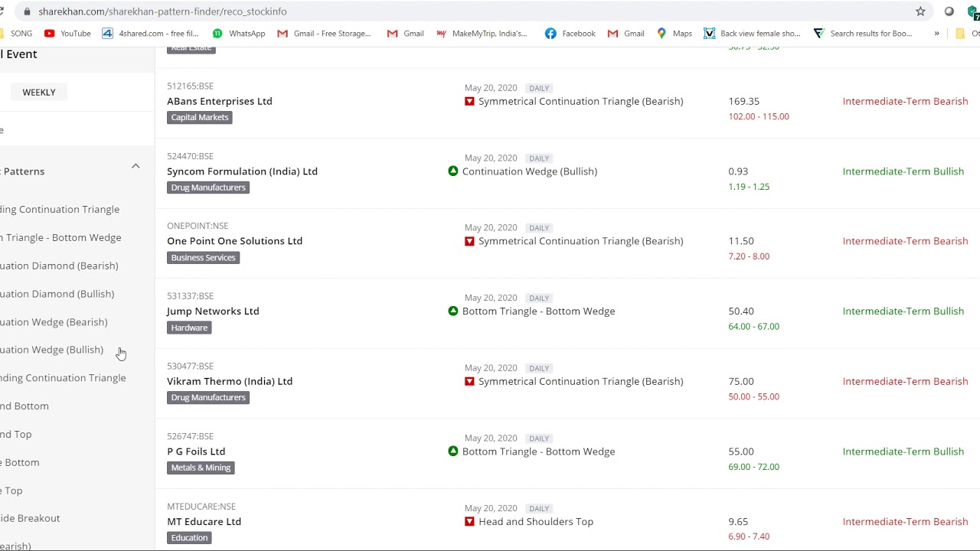Open the MakeMyTrip bookmark
The height and width of the screenshot is (551, 980).
[482, 34]
